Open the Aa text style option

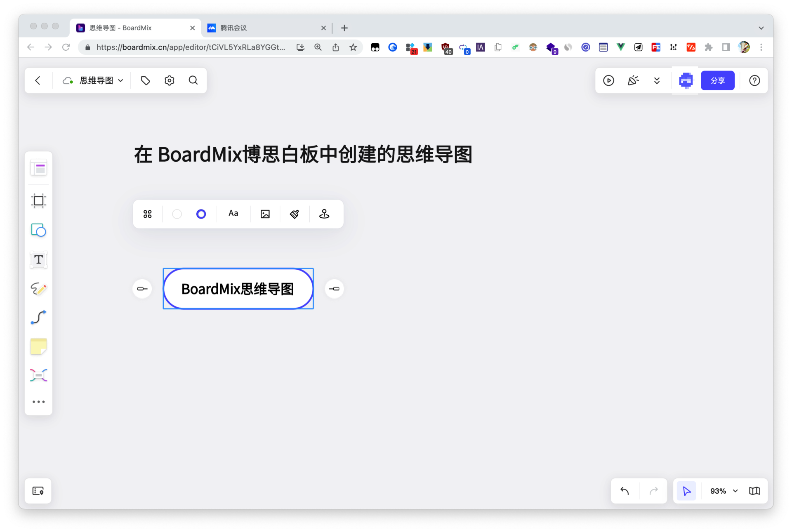(233, 214)
